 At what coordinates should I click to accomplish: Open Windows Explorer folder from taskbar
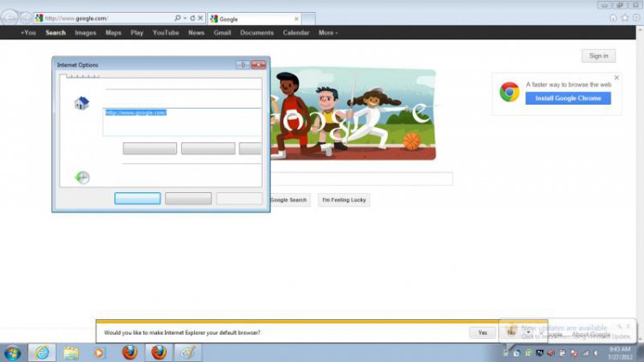[x=70, y=353]
